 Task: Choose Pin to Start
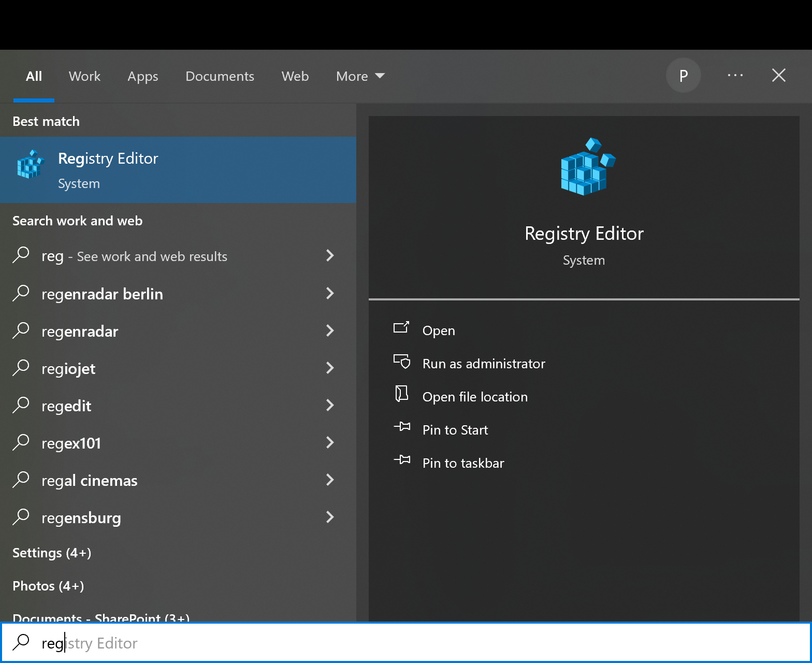pyautogui.click(x=455, y=430)
